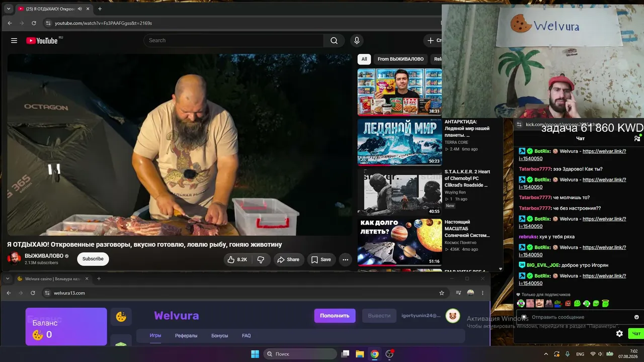Share the current video

click(x=289, y=259)
